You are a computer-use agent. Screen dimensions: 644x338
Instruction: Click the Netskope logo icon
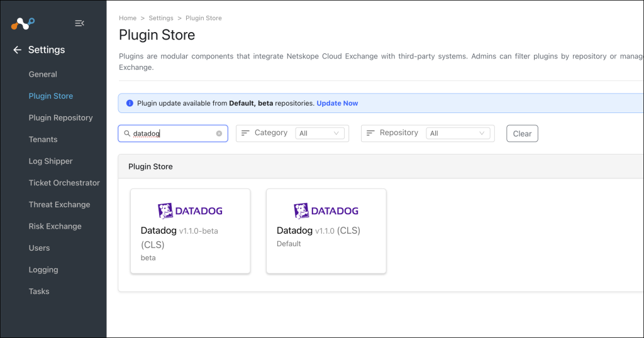23,23
